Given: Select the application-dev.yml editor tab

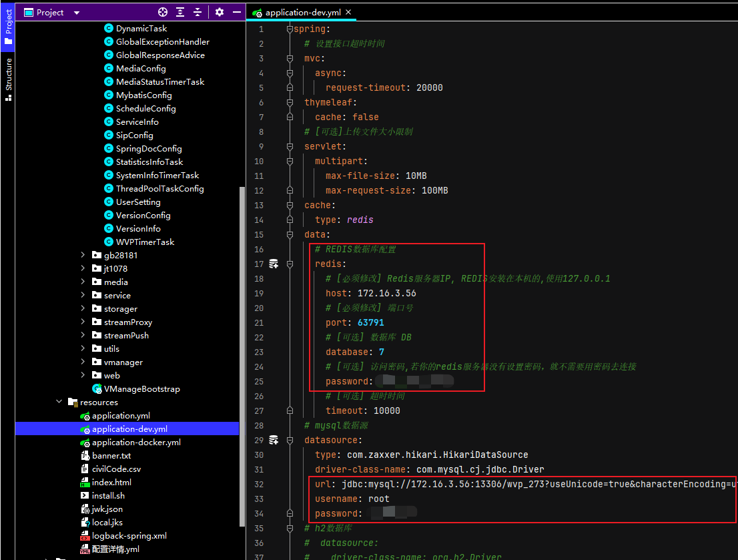Looking at the screenshot, I should pyautogui.click(x=303, y=13).
